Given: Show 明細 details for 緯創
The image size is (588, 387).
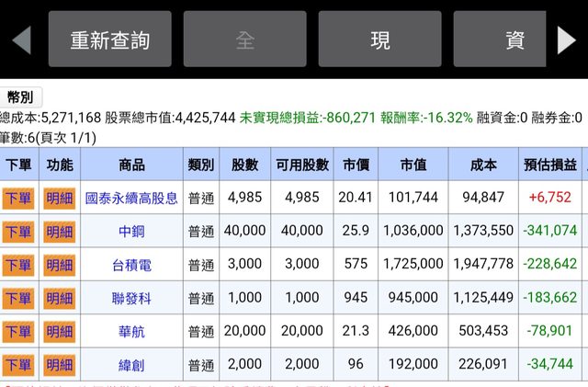Looking at the screenshot, I should [x=60, y=364].
